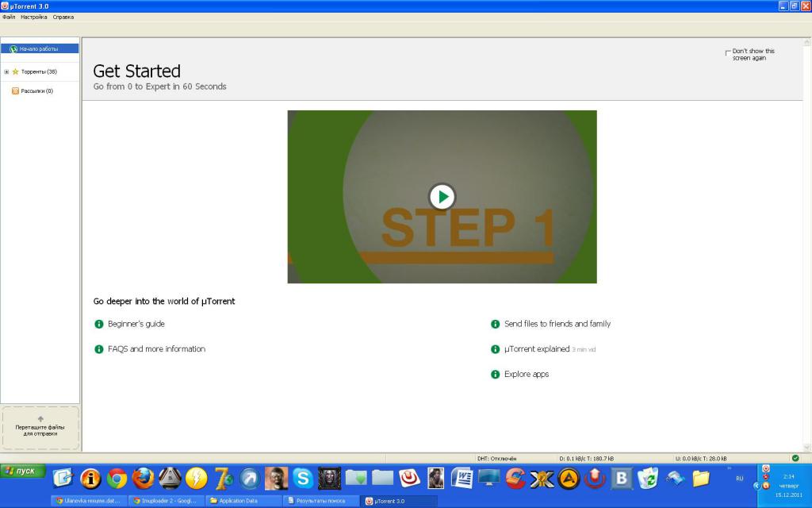Open the Справка menu

(63, 17)
